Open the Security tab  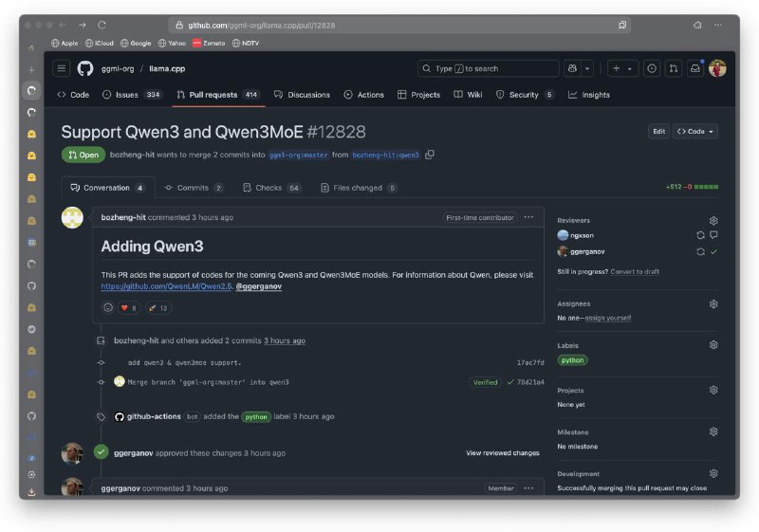tap(525, 95)
